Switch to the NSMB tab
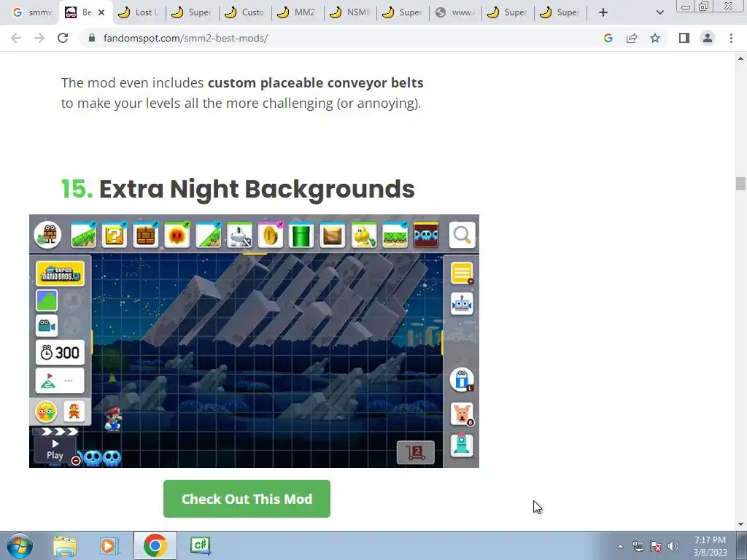 350,12
